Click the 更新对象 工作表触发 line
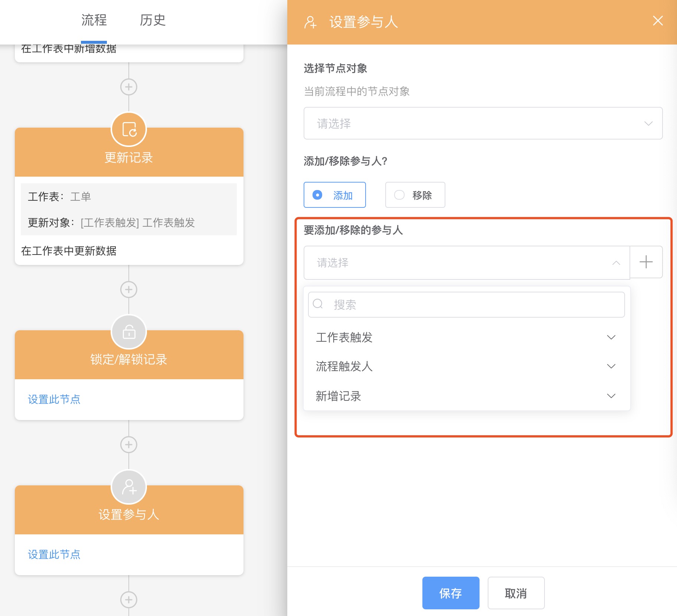Viewport: 677px width, 616px height. click(x=111, y=223)
